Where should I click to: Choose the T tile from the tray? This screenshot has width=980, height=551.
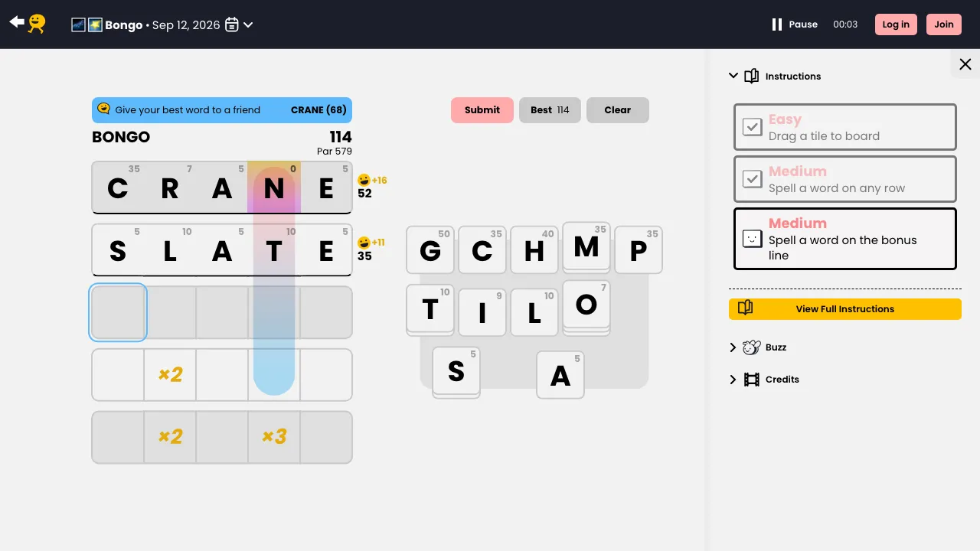click(x=430, y=309)
